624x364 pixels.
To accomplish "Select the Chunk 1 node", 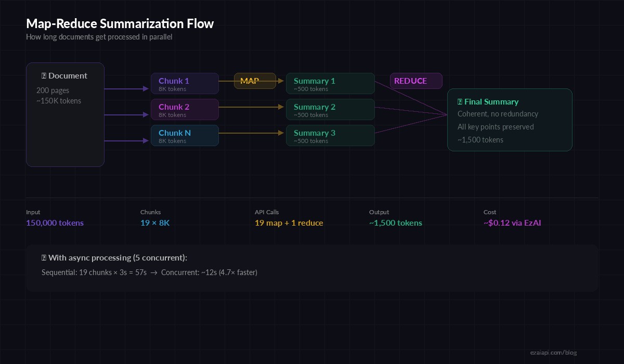I will tap(185, 84).
